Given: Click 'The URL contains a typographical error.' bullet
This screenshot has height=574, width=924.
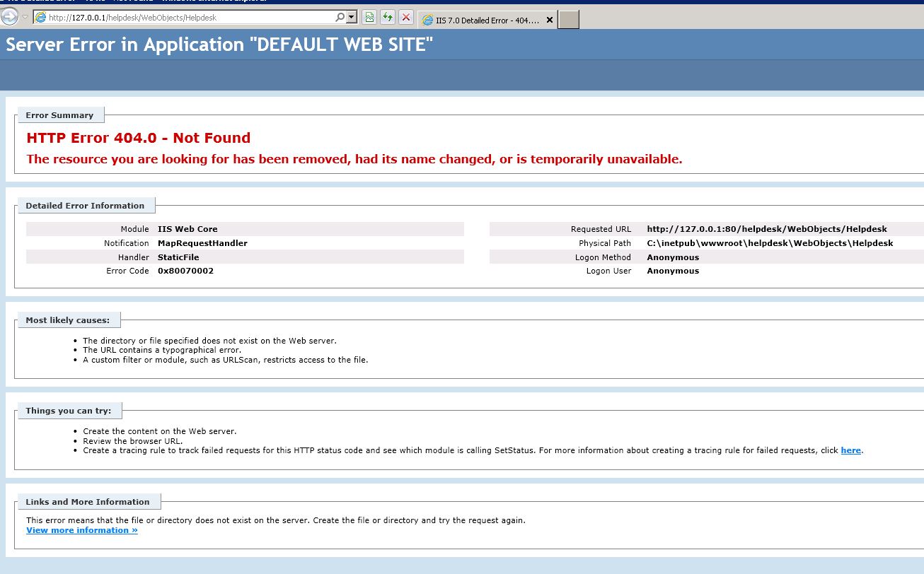Looking at the screenshot, I should click(162, 350).
